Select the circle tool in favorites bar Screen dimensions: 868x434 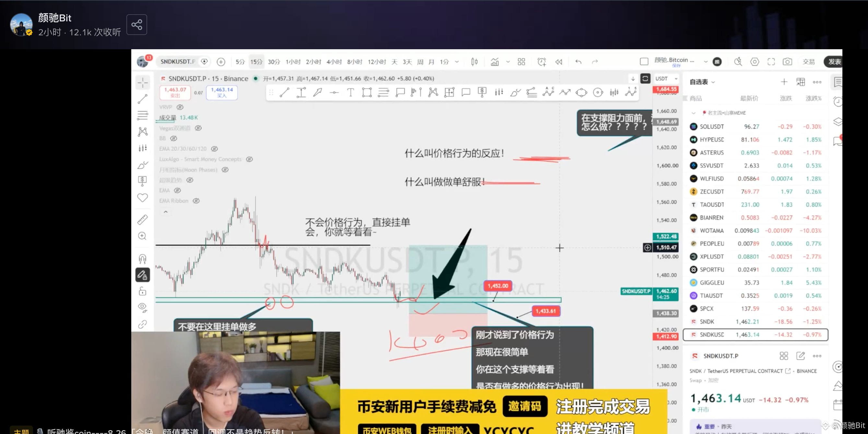(598, 92)
